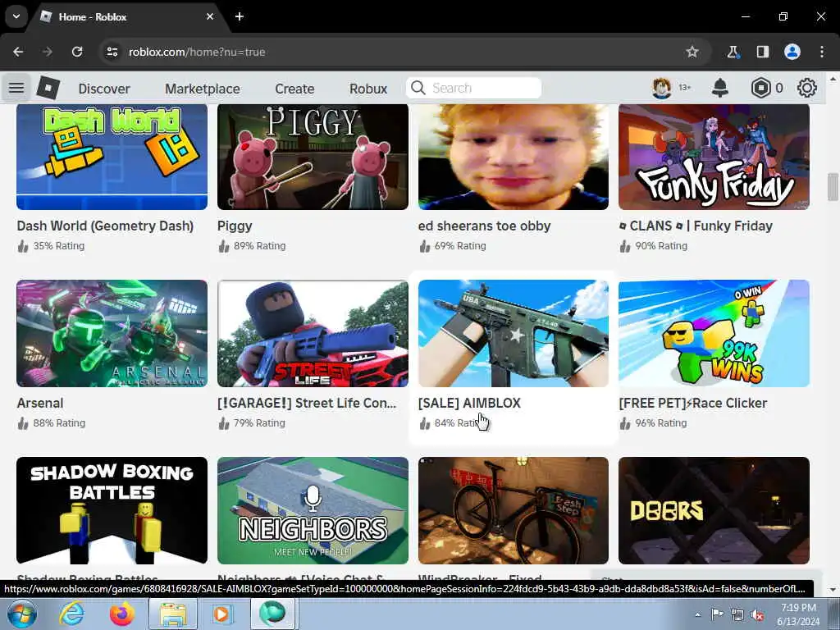View site information icon in address bar
Screen dimensions: 840x630
pyautogui.click(x=112, y=52)
